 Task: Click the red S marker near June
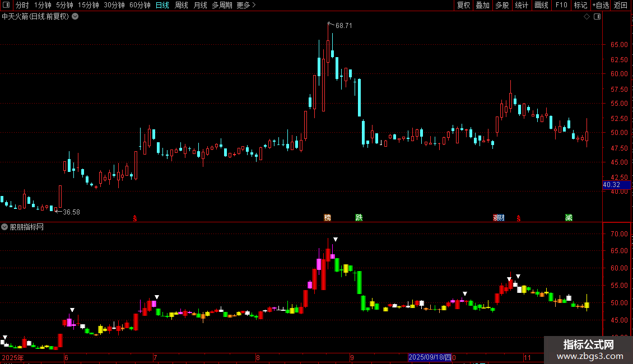click(x=135, y=218)
